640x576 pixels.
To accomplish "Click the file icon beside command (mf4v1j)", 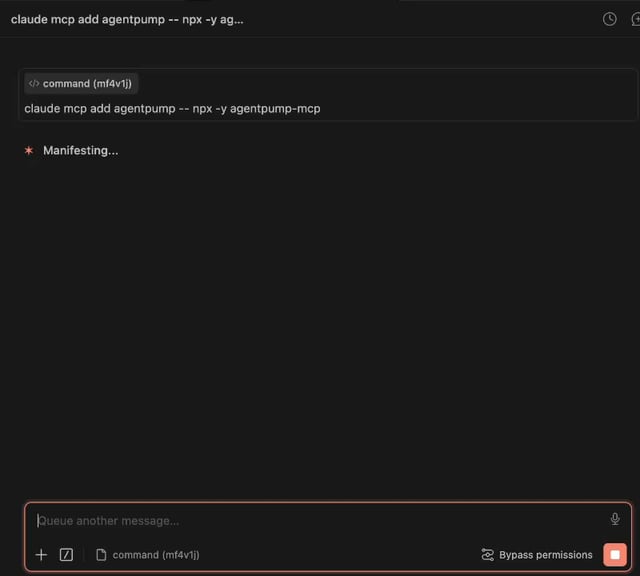I will coord(101,555).
